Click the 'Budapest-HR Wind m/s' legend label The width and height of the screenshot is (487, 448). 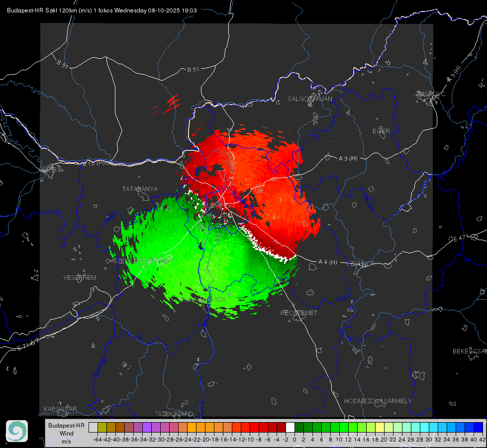(67, 434)
